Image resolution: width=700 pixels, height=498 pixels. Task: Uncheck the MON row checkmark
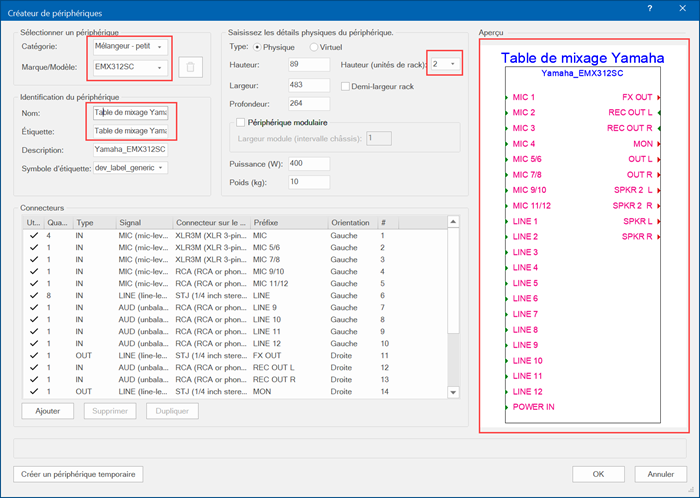click(x=34, y=391)
